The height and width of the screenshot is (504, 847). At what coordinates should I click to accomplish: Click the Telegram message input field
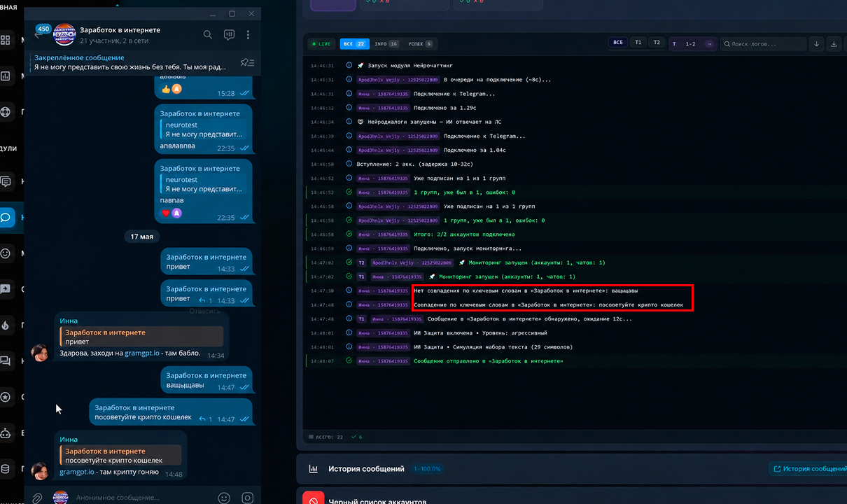142,498
